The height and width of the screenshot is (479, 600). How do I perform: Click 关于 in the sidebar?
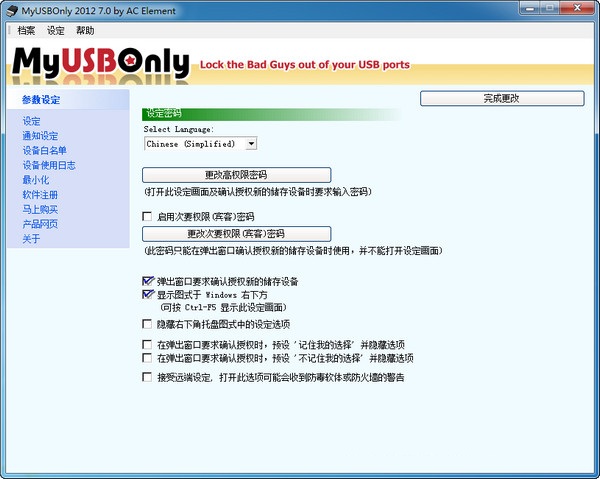(x=31, y=239)
